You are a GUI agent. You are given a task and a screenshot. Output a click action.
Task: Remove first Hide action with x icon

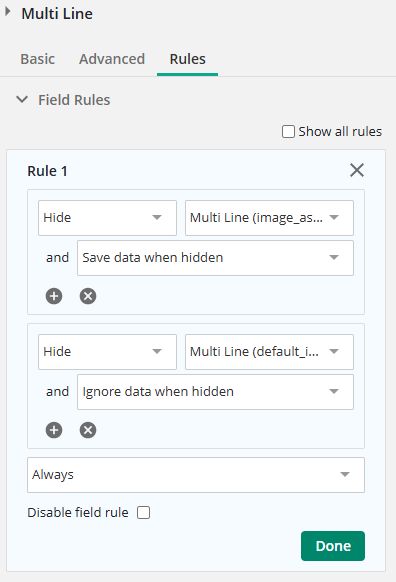pos(88,296)
